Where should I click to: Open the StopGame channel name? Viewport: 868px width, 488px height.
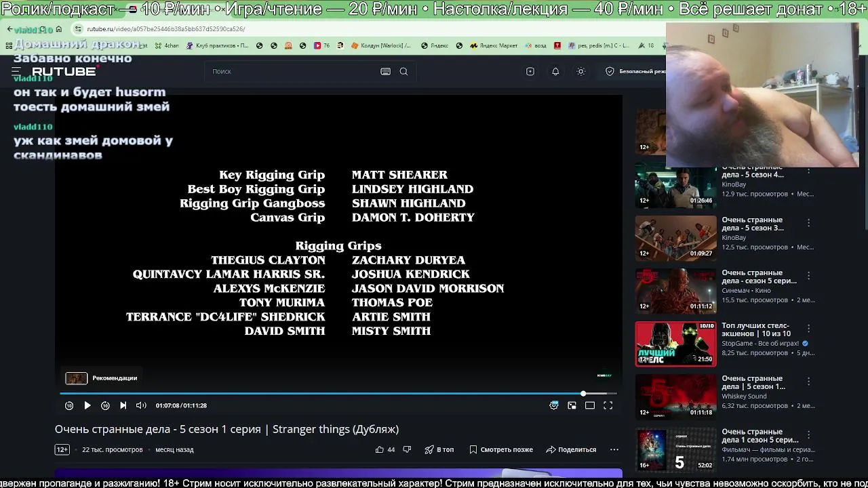pyautogui.click(x=760, y=343)
